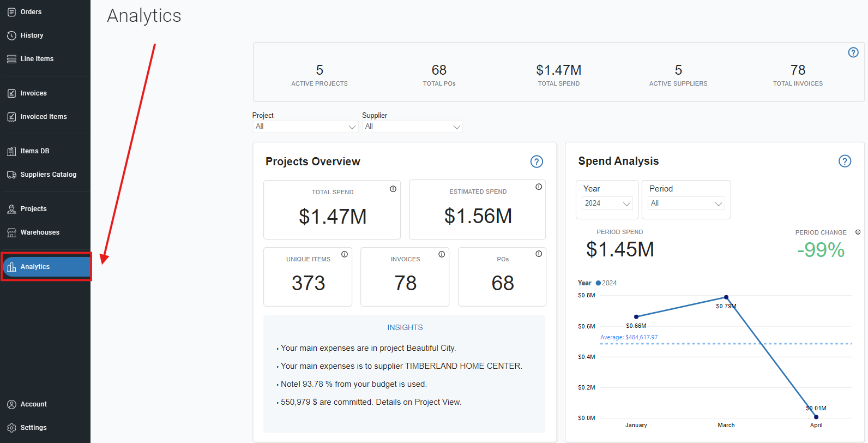
Task: Click the 78 Total Invoices stat
Action: pos(798,75)
